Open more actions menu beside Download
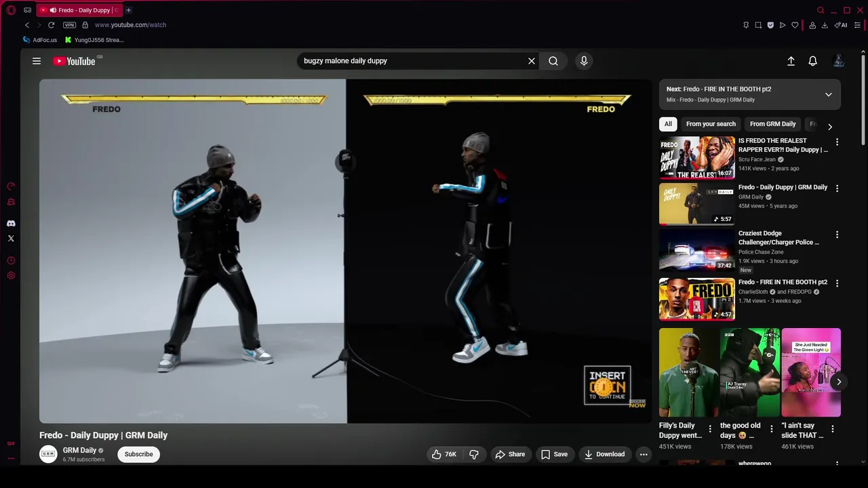 [644, 454]
